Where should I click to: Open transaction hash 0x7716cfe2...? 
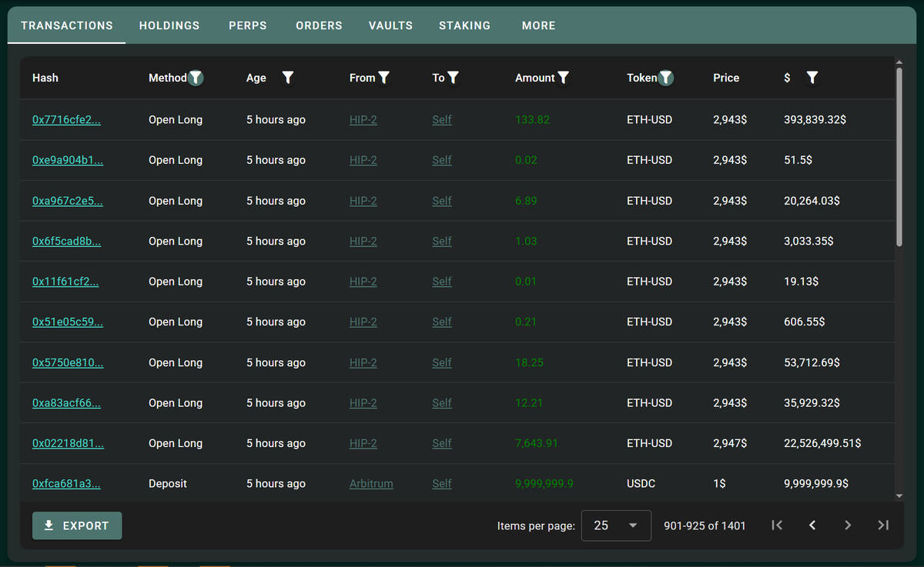[66, 120]
